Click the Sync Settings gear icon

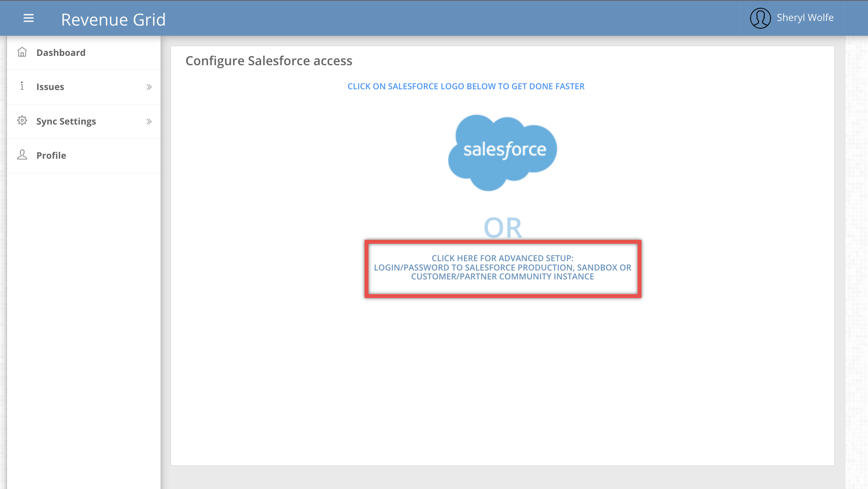point(22,121)
